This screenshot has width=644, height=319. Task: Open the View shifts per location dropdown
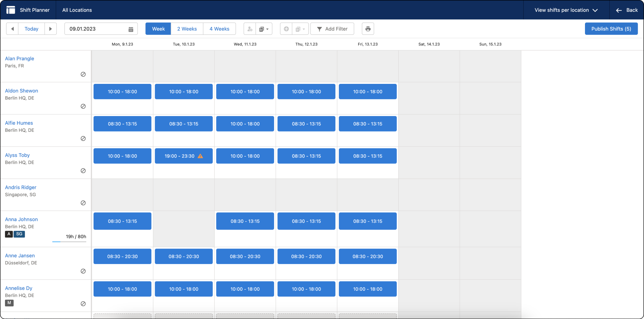(566, 10)
